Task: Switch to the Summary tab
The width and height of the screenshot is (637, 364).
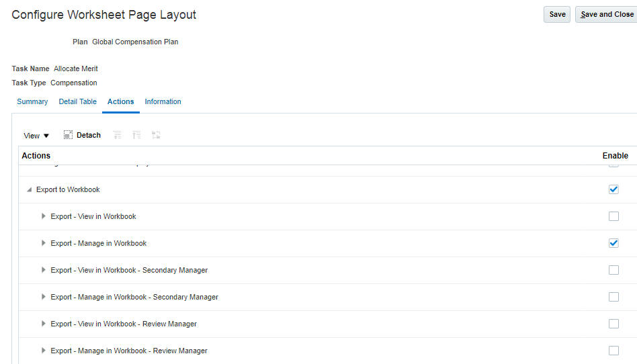Action: point(32,101)
